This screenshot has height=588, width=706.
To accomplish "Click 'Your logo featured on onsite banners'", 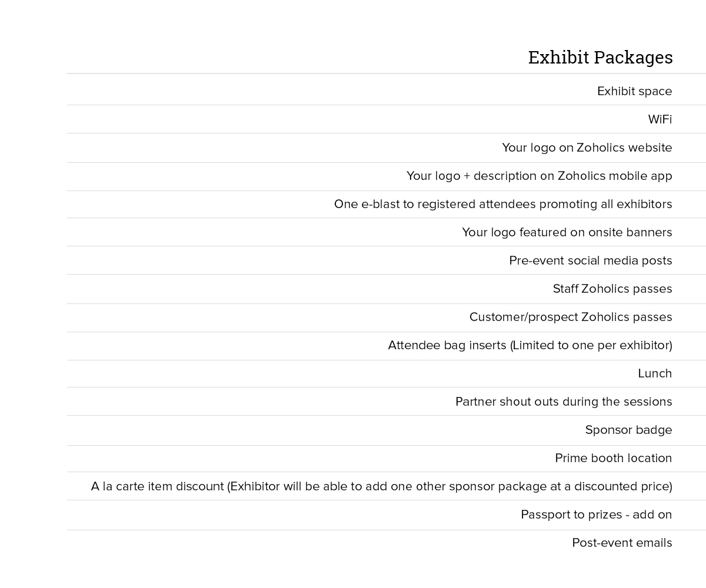I will click(567, 232).
